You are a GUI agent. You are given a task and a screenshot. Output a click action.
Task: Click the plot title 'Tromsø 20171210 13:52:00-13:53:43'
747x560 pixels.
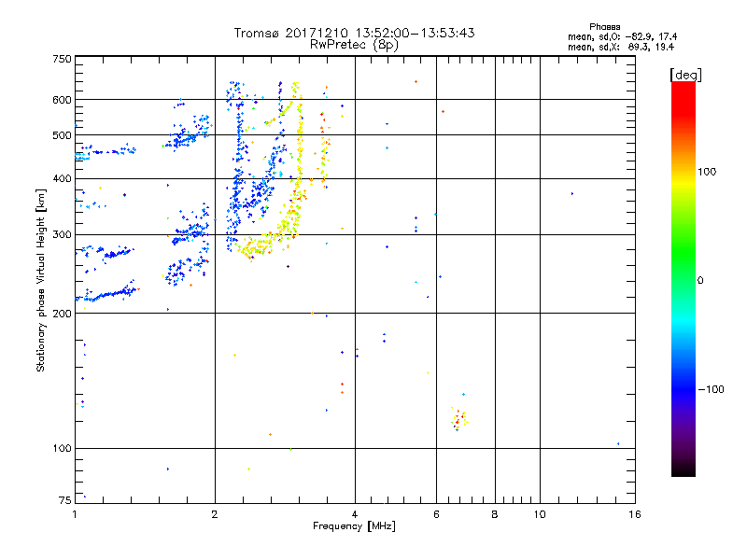click(x=354, y=33)
